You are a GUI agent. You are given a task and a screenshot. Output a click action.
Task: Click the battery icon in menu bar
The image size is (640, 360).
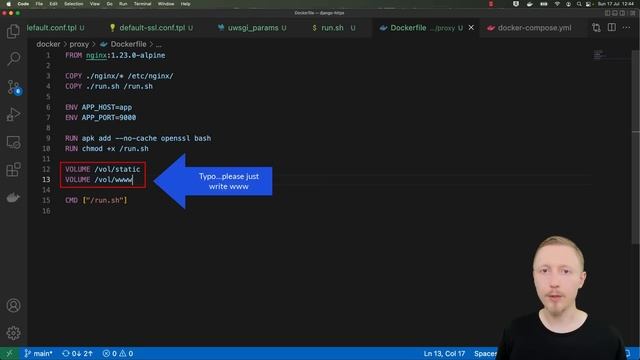pyautogui.click(x=544, y=4)
